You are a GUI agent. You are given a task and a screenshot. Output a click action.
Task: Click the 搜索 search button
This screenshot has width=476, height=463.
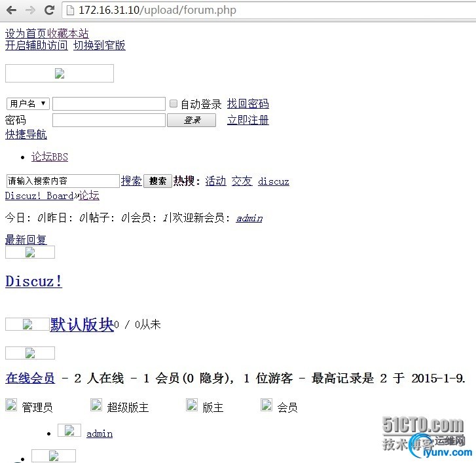click(x=158, y=181)
